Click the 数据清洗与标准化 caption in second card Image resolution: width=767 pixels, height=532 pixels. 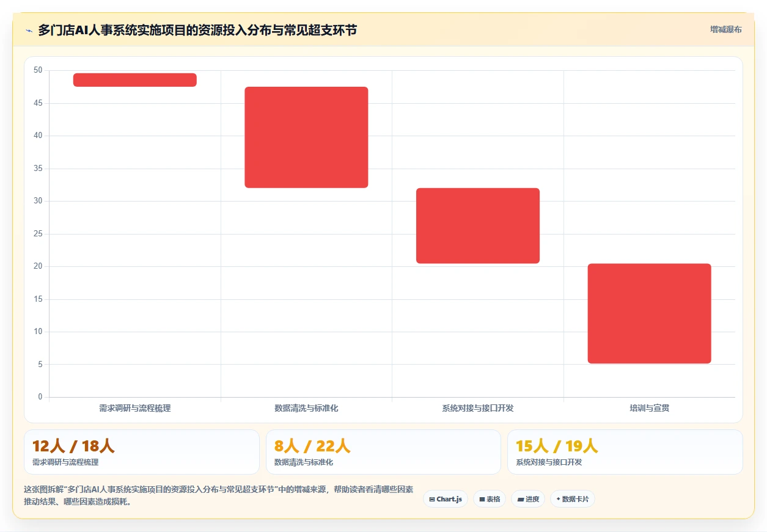[304, 462]
